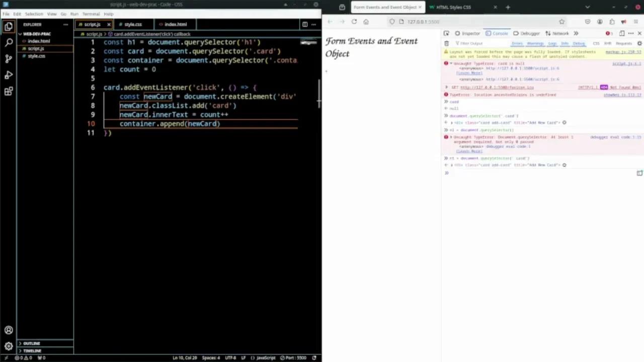Open the Search view in activity bar
Viewport: 644px width, 362px height.
point(9,43)
